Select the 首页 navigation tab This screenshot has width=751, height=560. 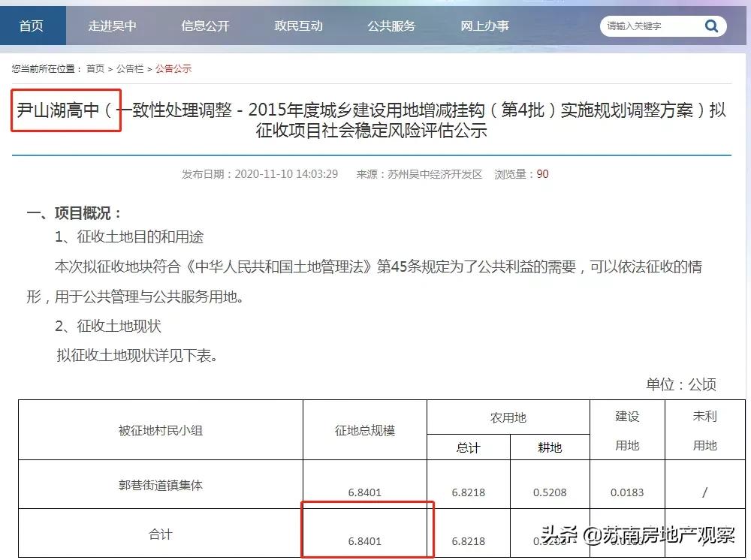coord(32,25)
